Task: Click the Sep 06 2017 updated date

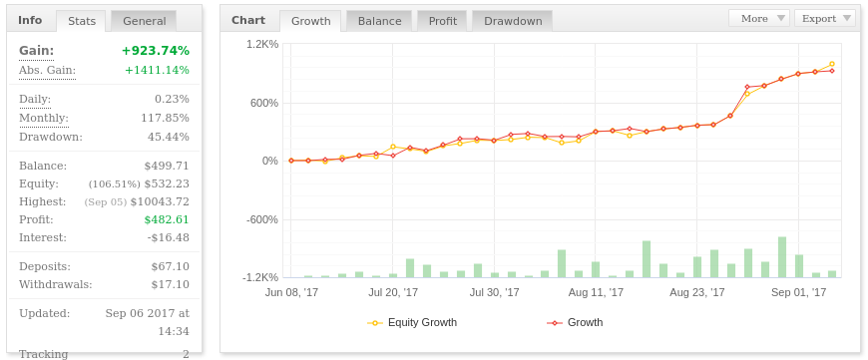Action: (148, 322)
